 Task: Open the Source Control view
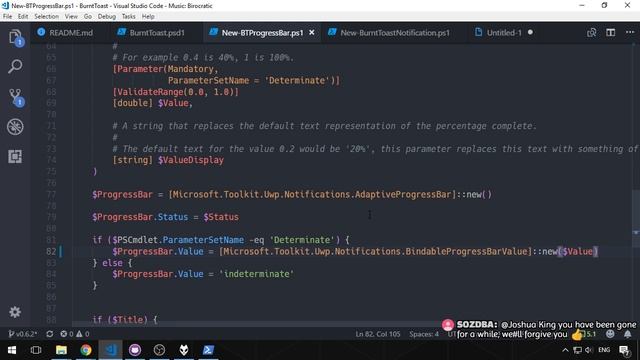point(16,97)
